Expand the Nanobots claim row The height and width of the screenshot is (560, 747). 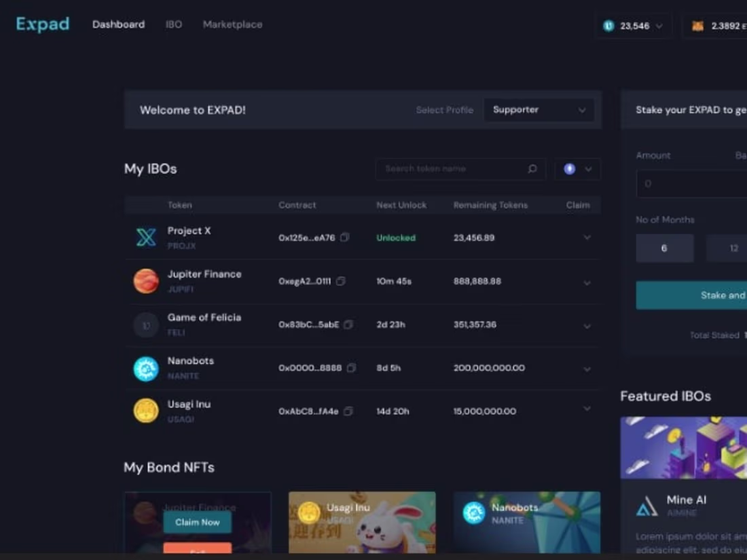587,369
